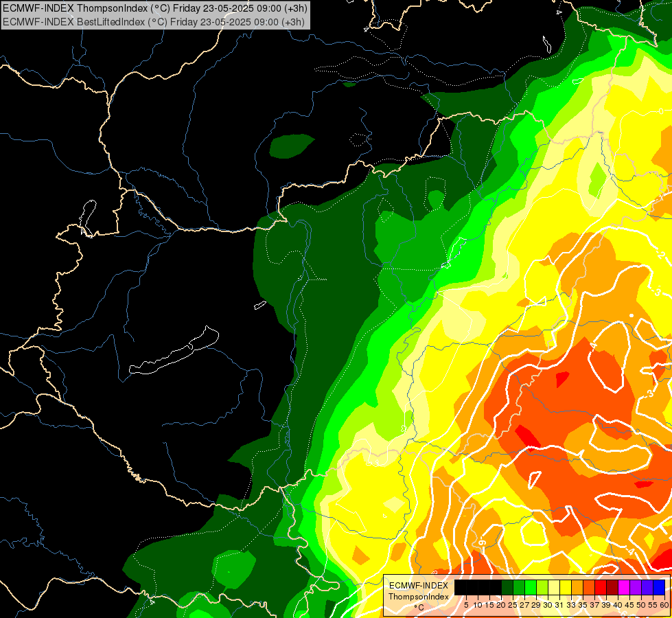672x618 pixels.
Task: Click the medium green legend swatch for 25-27
Action: [519, 587]
